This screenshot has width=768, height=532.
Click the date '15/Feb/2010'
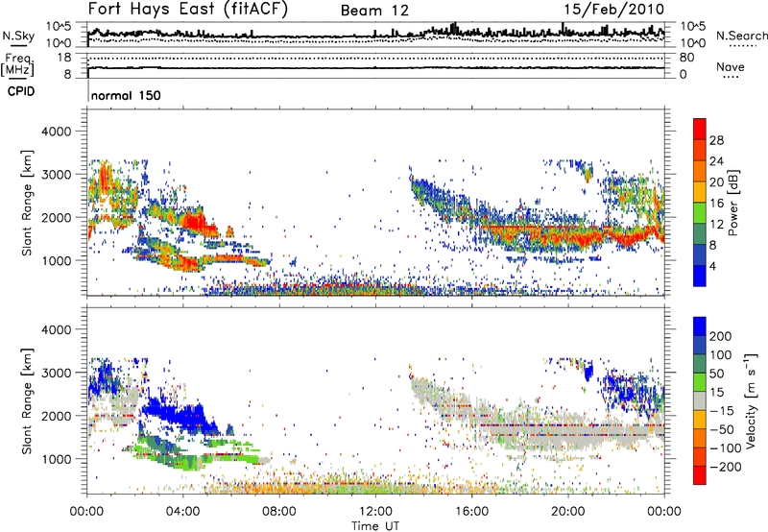click(x=613, y=10)
